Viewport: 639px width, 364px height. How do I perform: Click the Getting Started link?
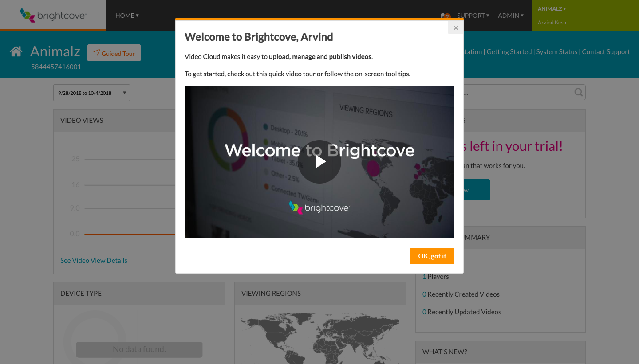click(x=509, y=51)
